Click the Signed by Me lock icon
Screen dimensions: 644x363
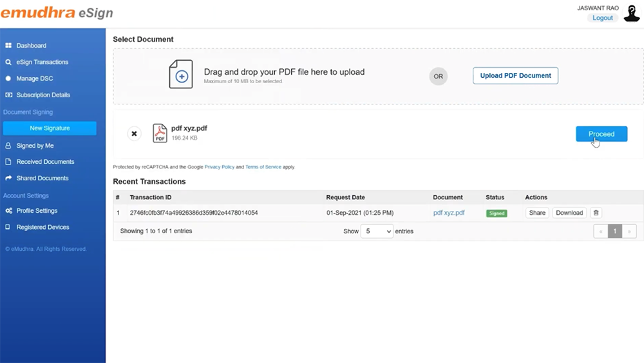[x=8, y=146]
